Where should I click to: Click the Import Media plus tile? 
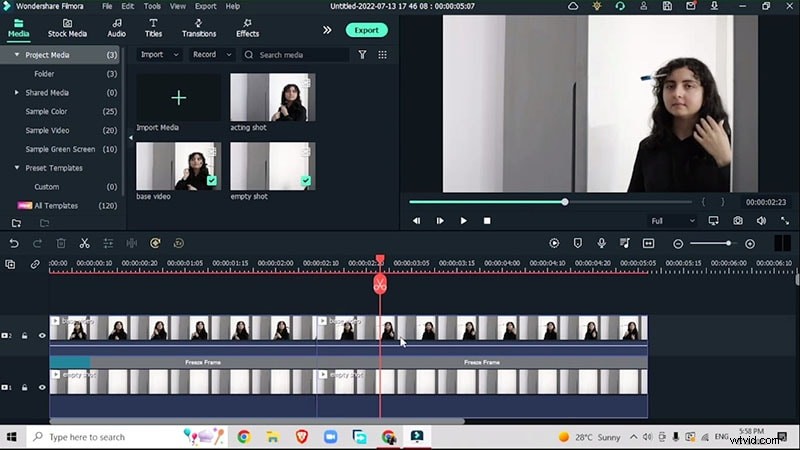(179, 97)
